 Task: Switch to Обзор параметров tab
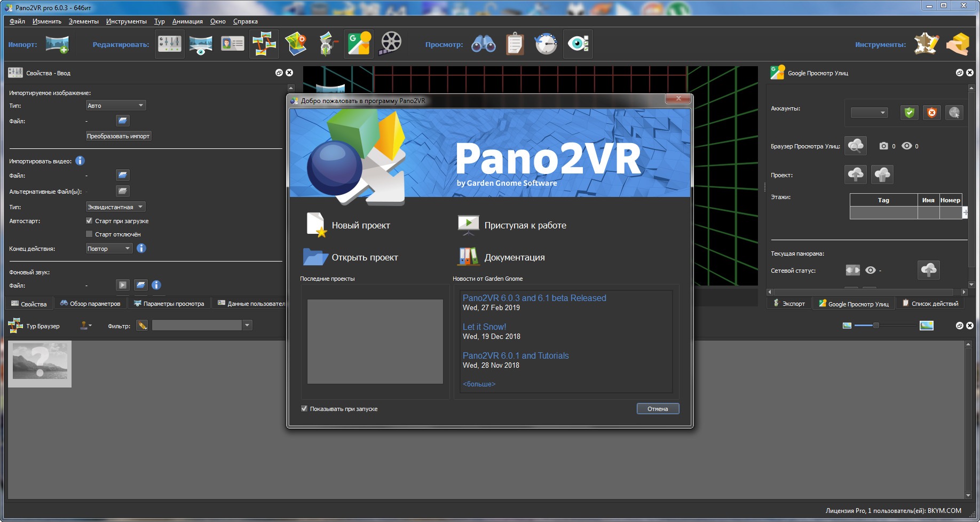tap(90, 304)
